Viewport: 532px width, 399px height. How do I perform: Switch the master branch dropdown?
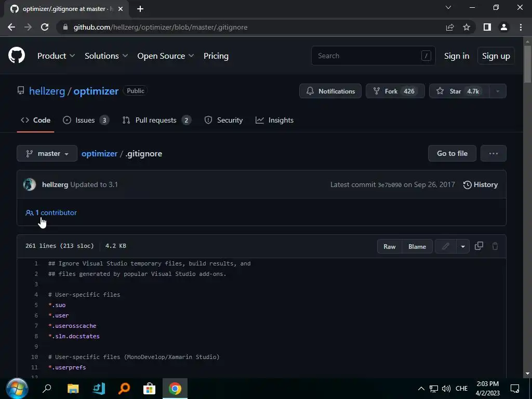coord(47,153)
